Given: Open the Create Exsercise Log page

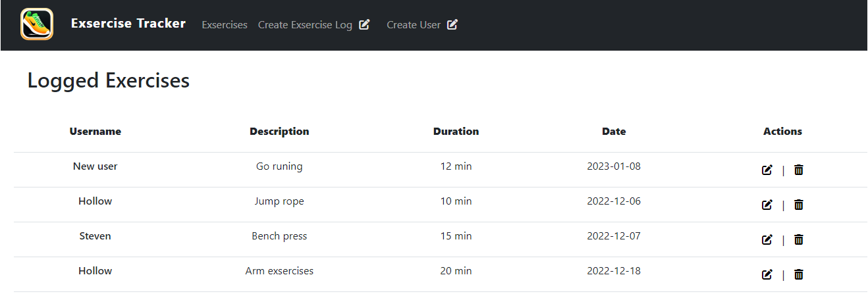Looking at the screenshot, I should (305, 25).
